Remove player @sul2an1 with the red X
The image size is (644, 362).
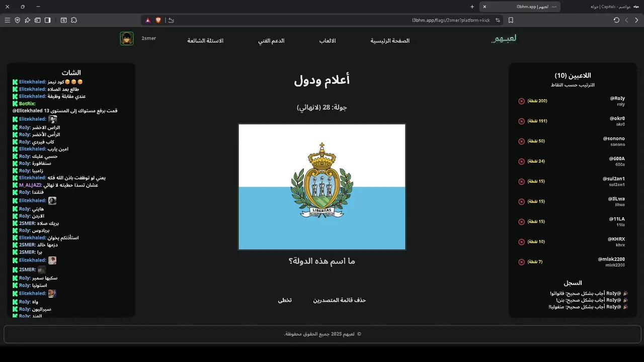(521, 182)
